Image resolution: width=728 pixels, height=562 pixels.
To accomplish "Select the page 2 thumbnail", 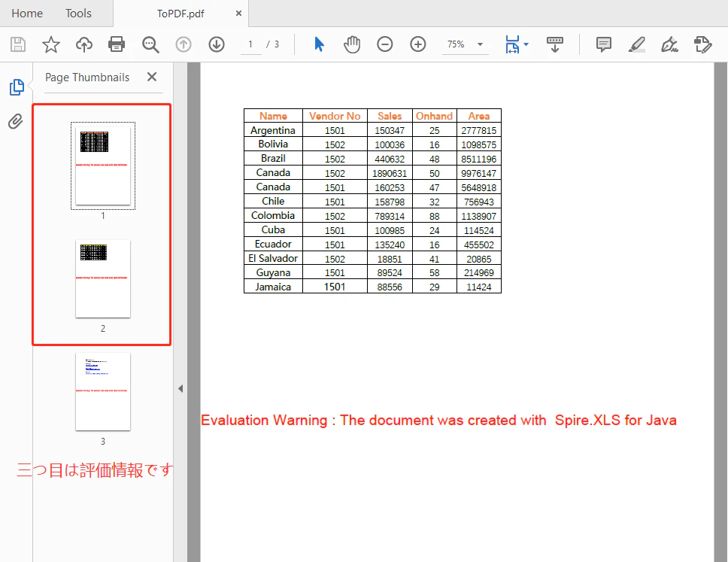I will pos(103,278).
